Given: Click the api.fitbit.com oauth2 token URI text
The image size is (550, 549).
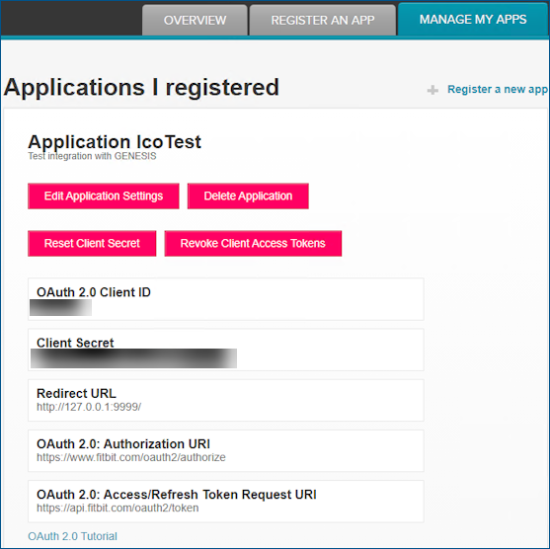Looking at the screenshot, I should 118,508.
